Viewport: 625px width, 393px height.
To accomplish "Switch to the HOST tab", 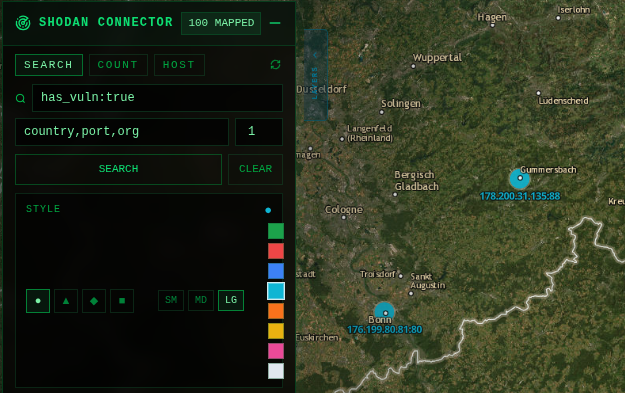I will pos(179,65).
